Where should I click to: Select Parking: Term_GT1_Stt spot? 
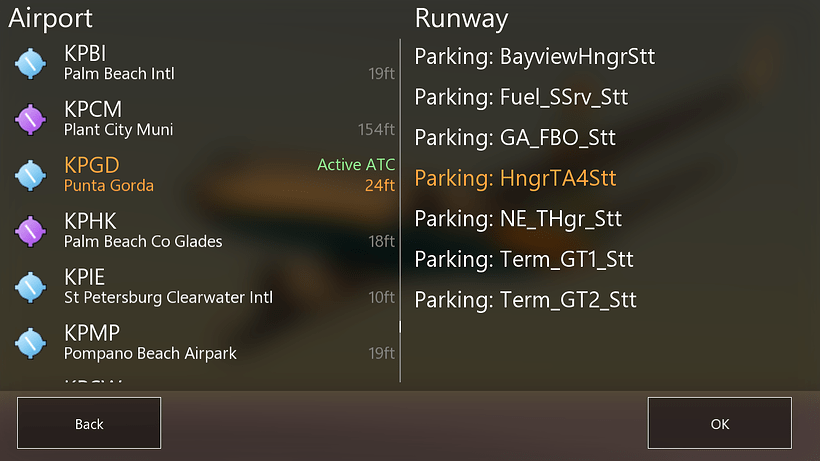[x=524, y=260]
